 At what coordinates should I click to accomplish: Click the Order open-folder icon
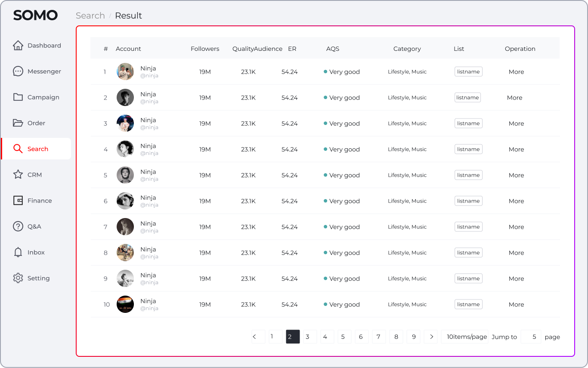(x=18, y=123)
